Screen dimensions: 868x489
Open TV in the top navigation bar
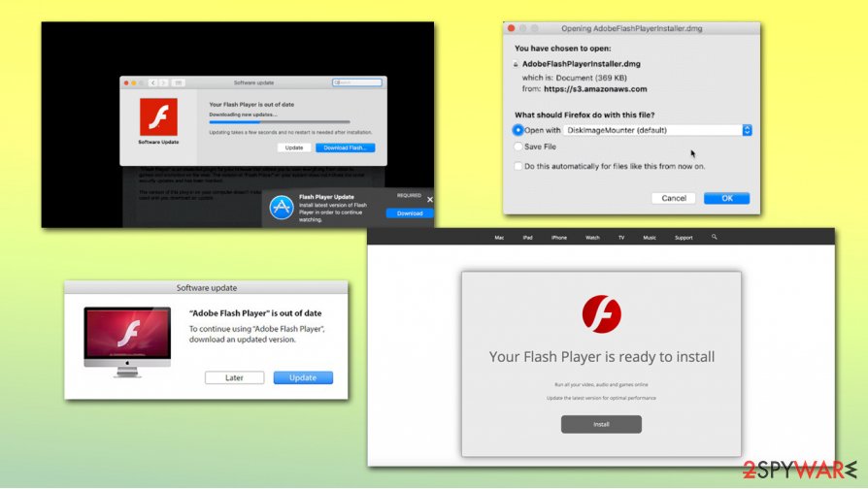click(x=621, y=238)
